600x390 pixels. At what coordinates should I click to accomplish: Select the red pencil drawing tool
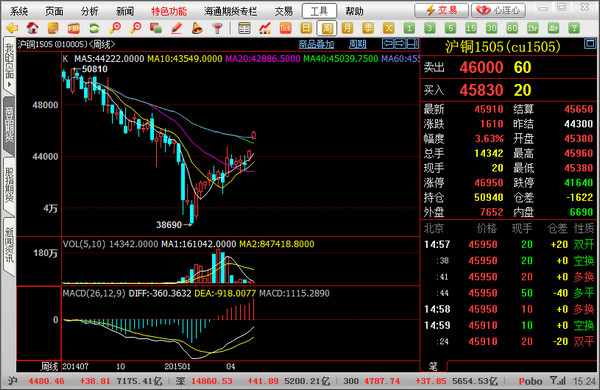[x=176, y=28]
